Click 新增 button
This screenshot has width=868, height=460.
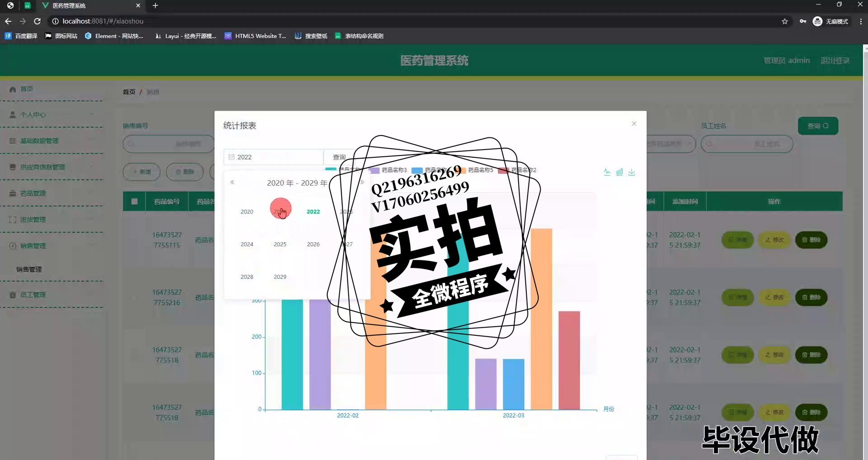click(142, 172)
